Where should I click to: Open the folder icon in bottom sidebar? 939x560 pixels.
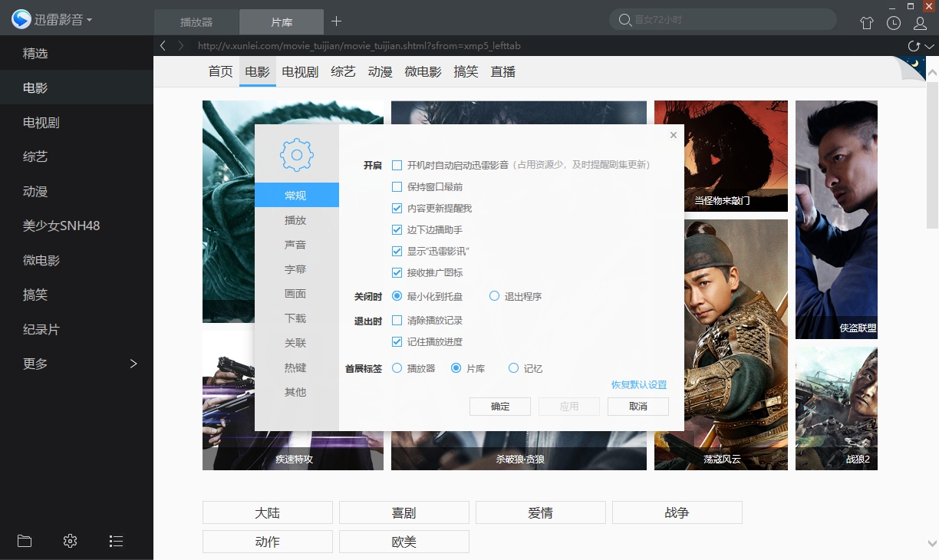click(25, 541)
